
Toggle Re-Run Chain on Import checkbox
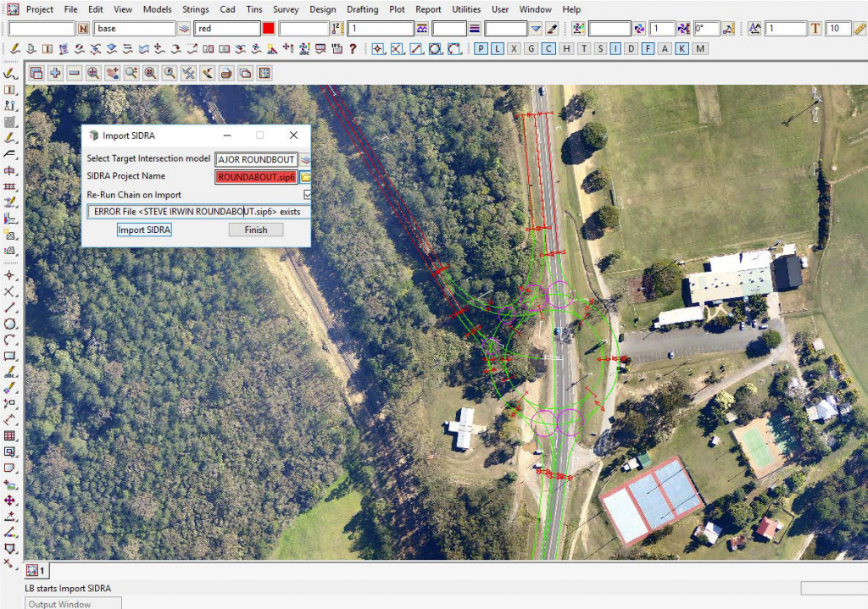click(x=308, y=195)
